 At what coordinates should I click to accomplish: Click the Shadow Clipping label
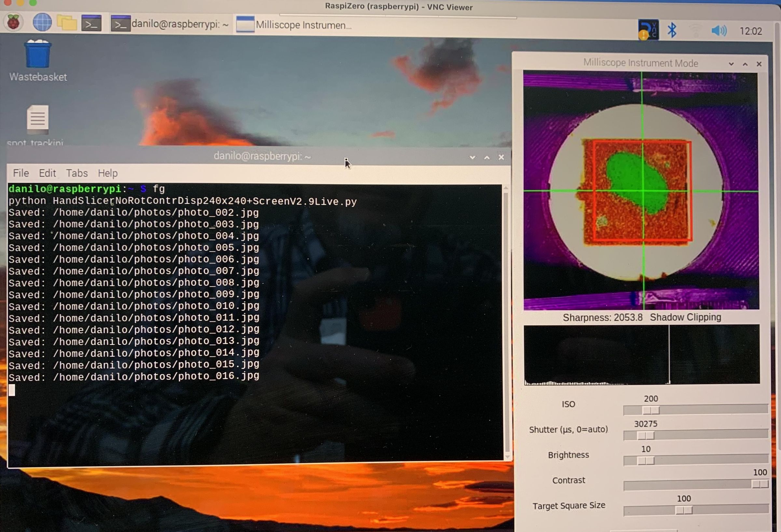pyautogui.click(x=685, y=317)
